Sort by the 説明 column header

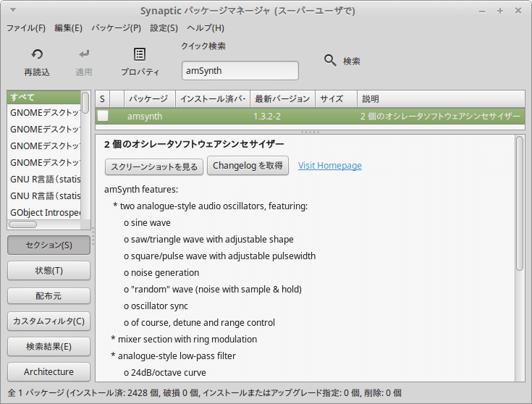(x=441, y=99)
